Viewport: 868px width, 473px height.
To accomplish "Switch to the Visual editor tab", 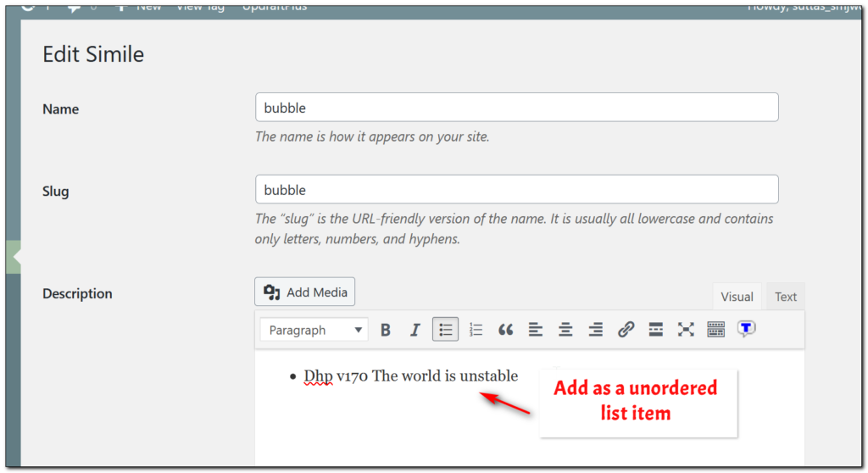I will tap(737, 297).
